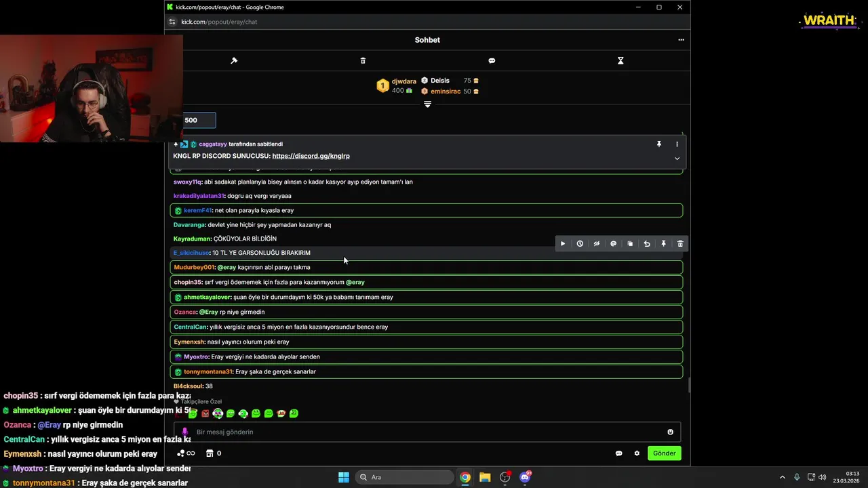Click username Mudurbey001 in chat
This screenshot has height=488, width=868.
point(194,267)
